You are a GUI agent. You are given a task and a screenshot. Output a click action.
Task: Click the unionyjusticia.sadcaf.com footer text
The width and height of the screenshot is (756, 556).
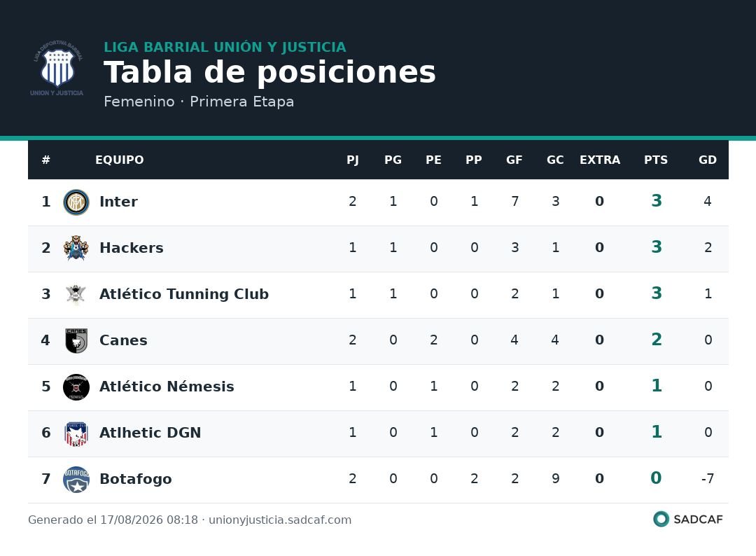pyautogui.click(x=280, y=520)
